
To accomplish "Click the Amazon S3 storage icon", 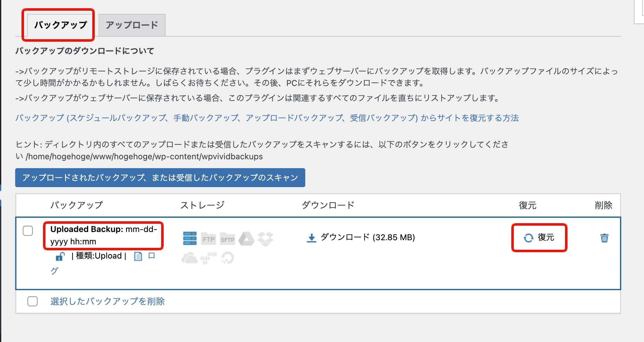I will click(208, 258).
